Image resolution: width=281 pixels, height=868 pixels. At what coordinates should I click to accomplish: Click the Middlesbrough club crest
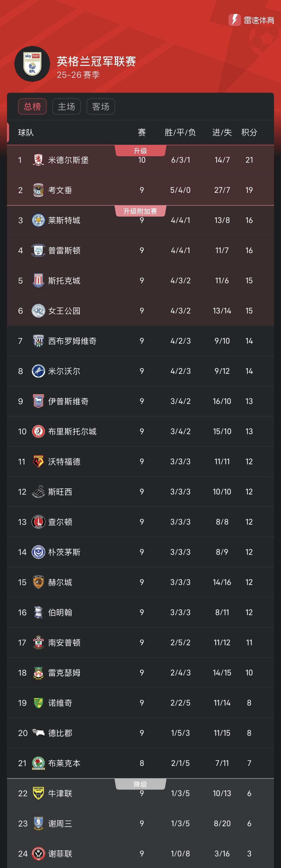point(38,160)
